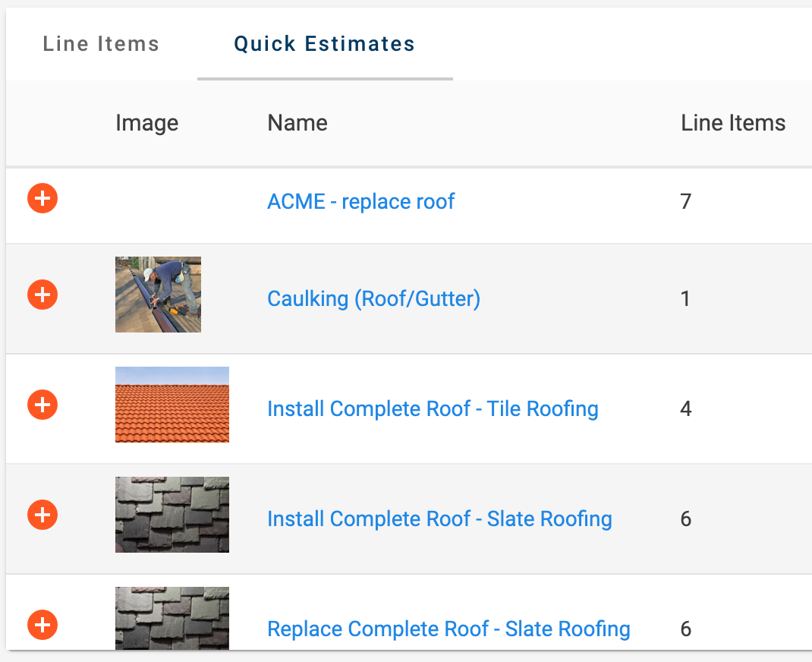Open Install Complete Roof - Slate Roofing

tap(439, 519)
